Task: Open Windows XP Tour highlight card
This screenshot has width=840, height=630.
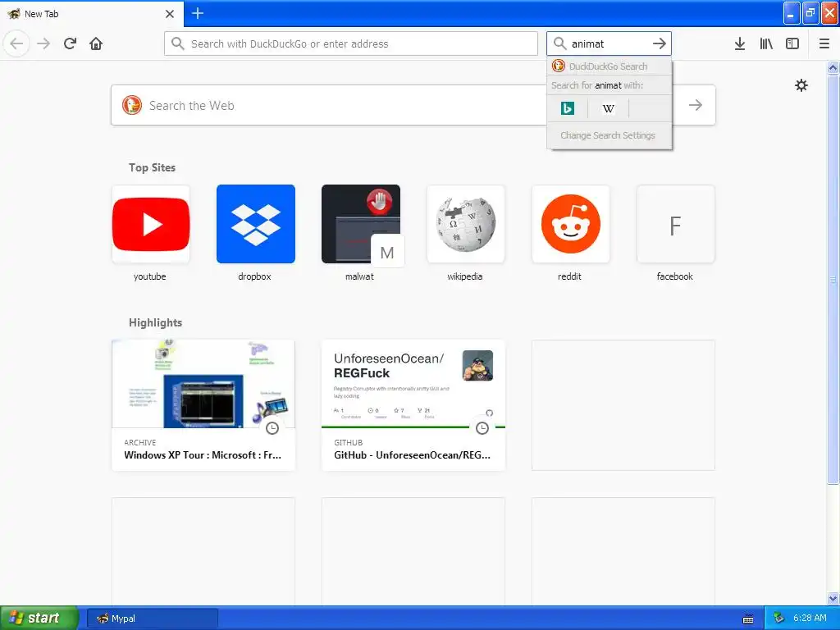Action: [x=203, y=405]
